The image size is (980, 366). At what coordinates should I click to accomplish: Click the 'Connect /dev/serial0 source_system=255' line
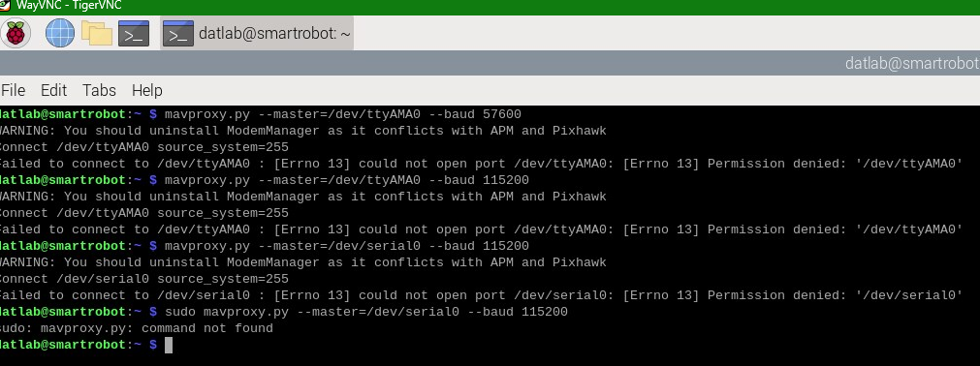(x=144, y=279)
